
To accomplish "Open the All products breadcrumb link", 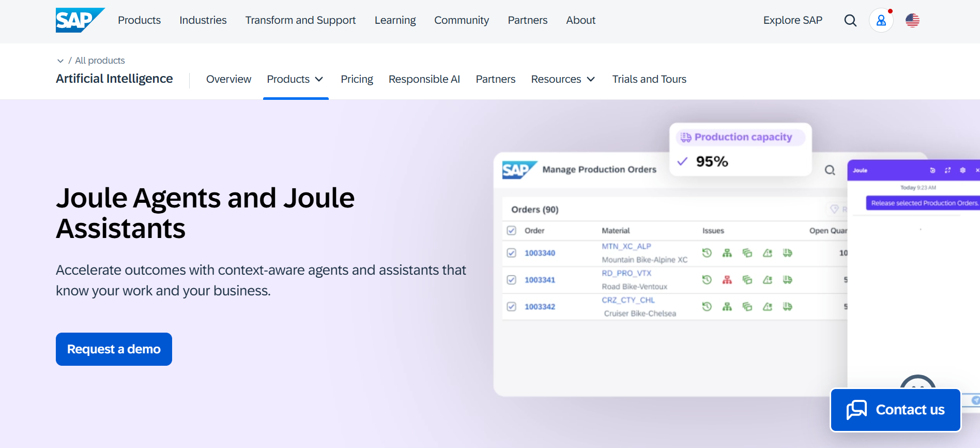I will click(x=100, y=61).
